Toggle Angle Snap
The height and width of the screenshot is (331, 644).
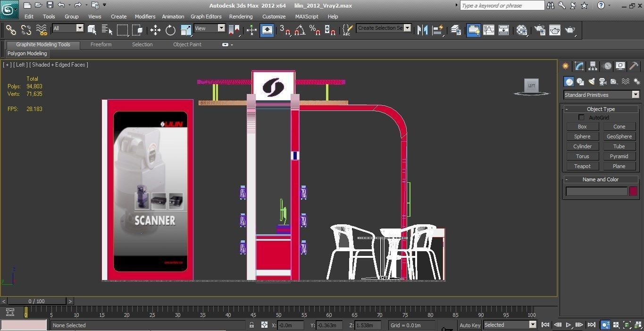300,30
